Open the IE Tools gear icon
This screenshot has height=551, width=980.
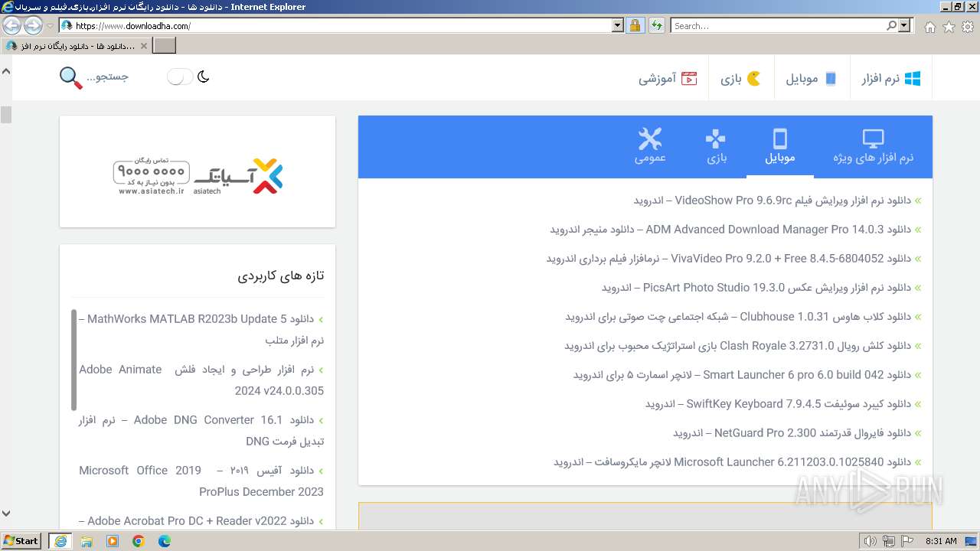[x=968, y=27]
